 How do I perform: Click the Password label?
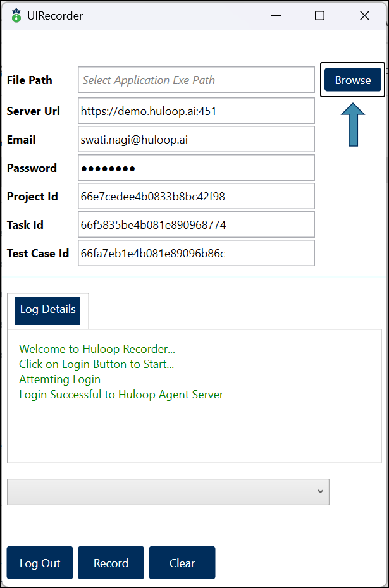click(x=32, y=168)
